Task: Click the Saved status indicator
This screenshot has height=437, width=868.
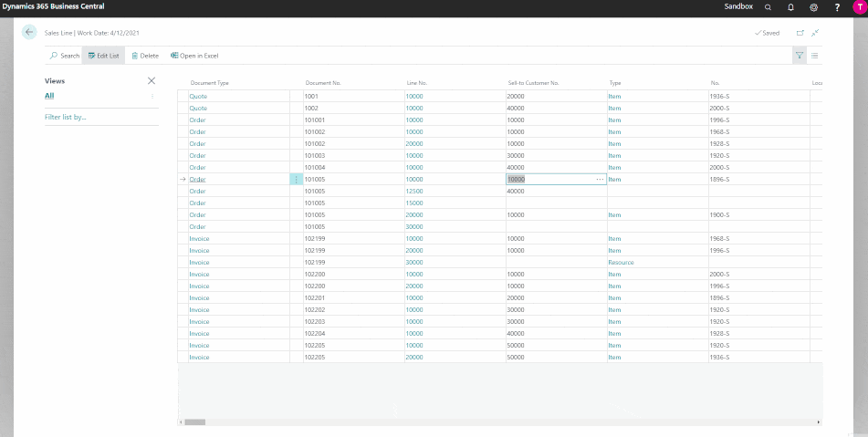Action: coord(768,33)
